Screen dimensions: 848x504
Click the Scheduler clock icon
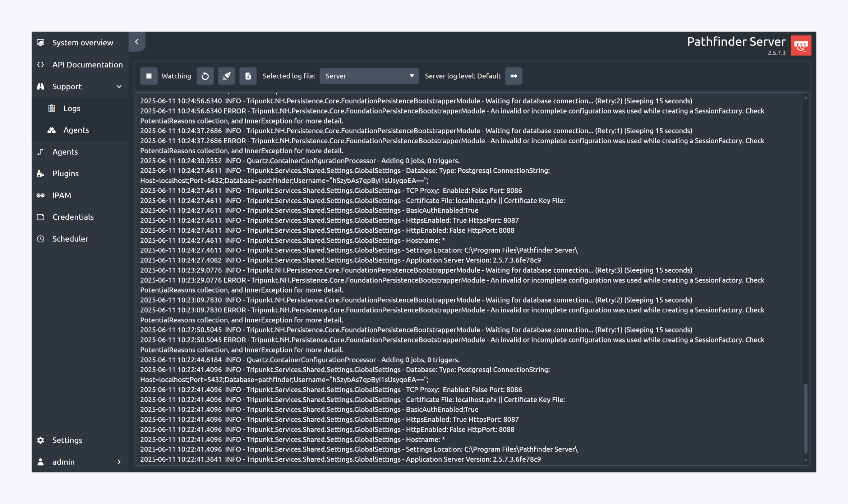[x=41, y=239]
